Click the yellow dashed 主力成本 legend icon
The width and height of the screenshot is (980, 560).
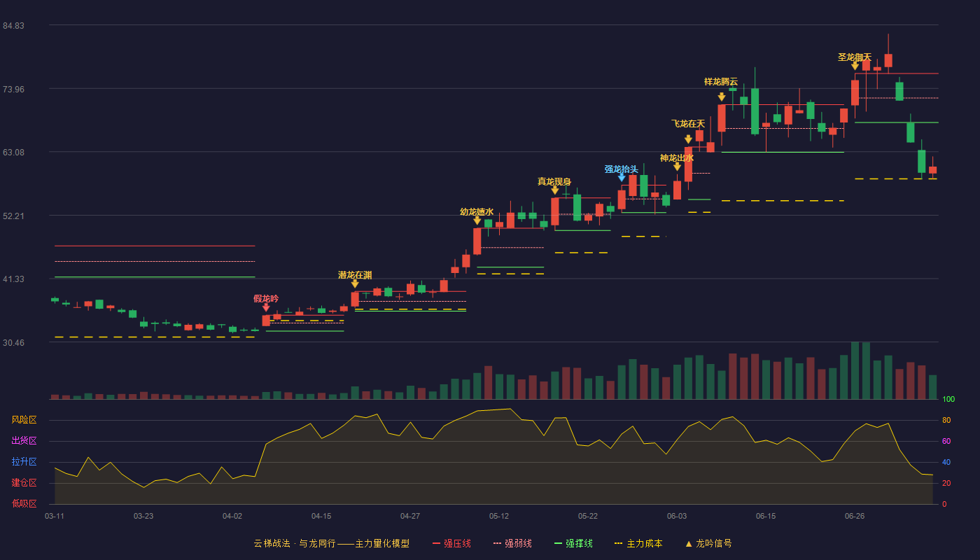coord(618,543)
